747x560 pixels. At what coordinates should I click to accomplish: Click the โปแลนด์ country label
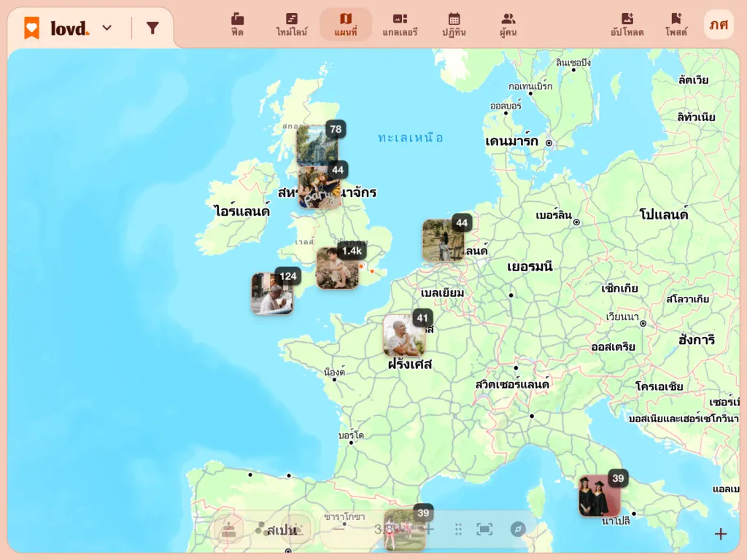tap(664, 214)
